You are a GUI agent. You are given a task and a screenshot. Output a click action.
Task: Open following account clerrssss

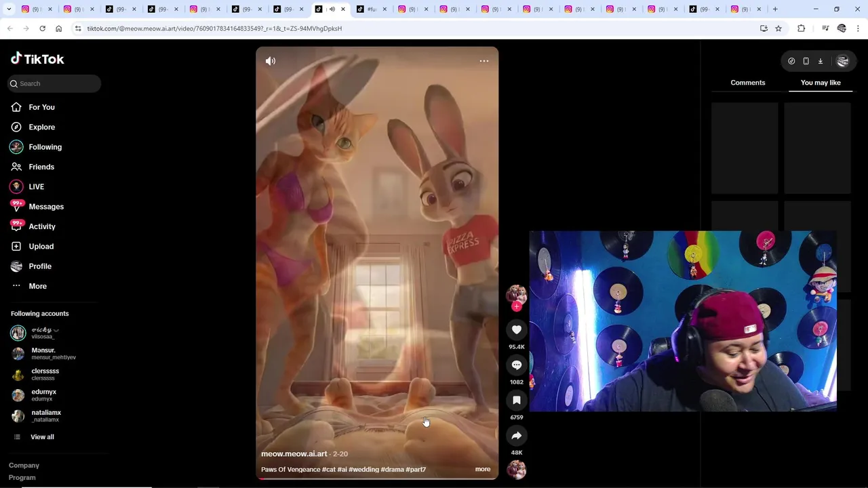coord(44,374)
